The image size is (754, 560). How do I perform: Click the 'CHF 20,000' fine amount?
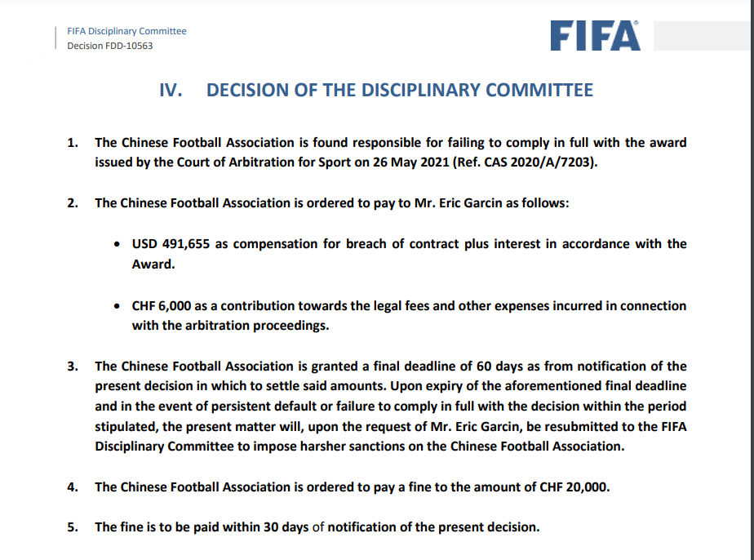(575, 487)
